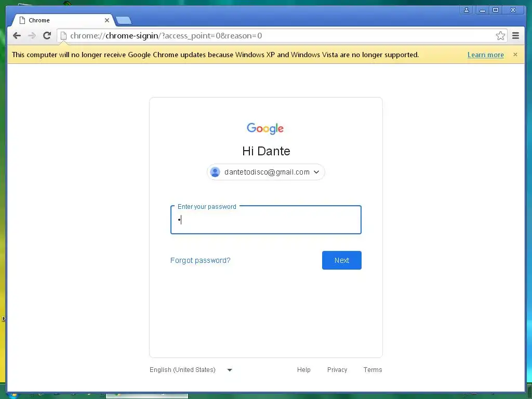Open a new tab

coord(124,21)
